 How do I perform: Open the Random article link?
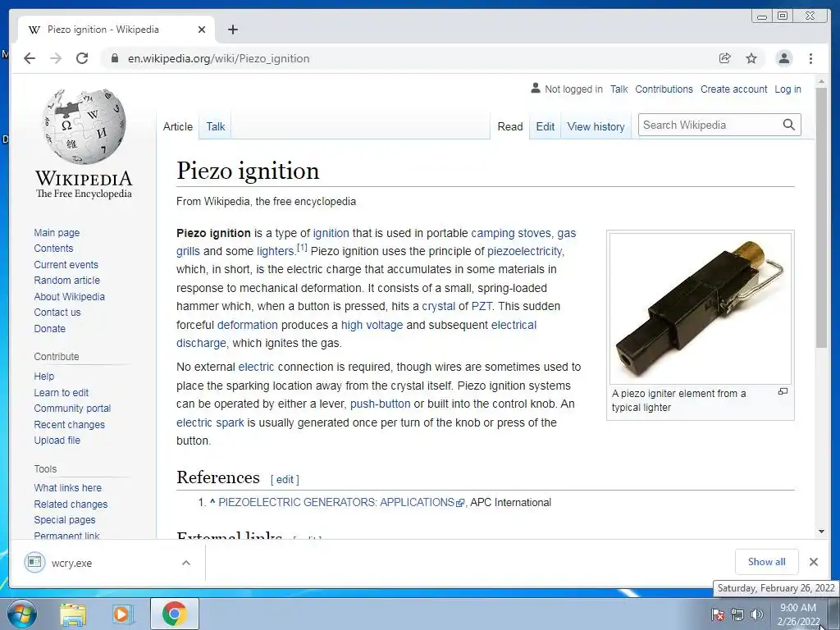[x=67, y=281]
